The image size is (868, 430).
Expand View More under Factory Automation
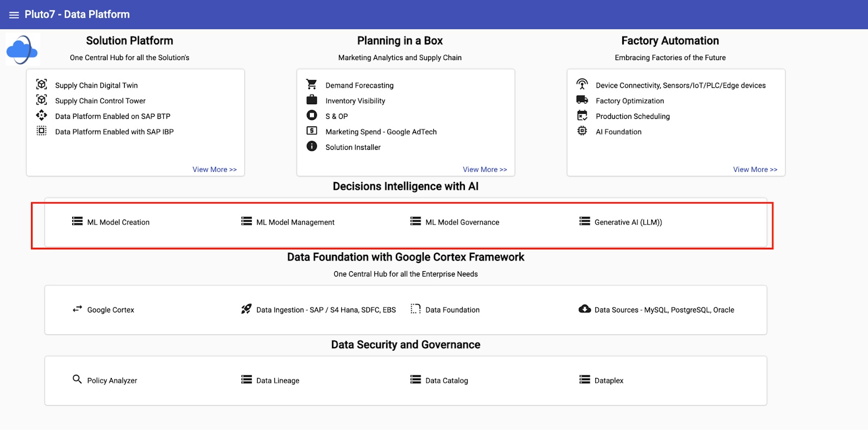coord(755,170)
